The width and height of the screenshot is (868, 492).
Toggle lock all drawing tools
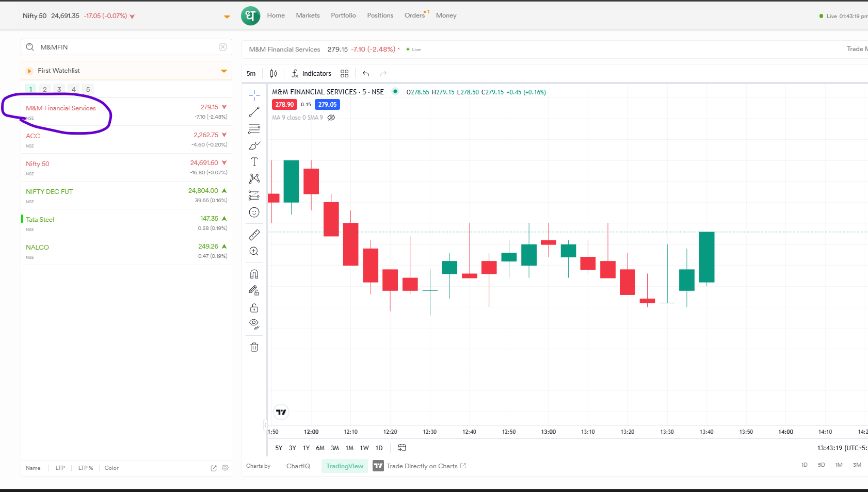click(x=254, y=308)
